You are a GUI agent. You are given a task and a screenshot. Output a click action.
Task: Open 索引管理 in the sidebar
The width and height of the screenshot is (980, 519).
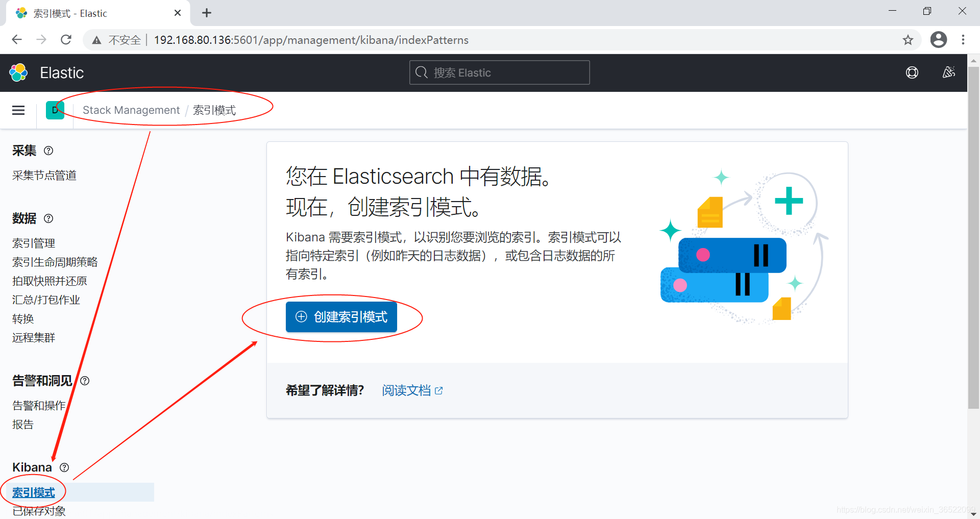pos(34,243)
